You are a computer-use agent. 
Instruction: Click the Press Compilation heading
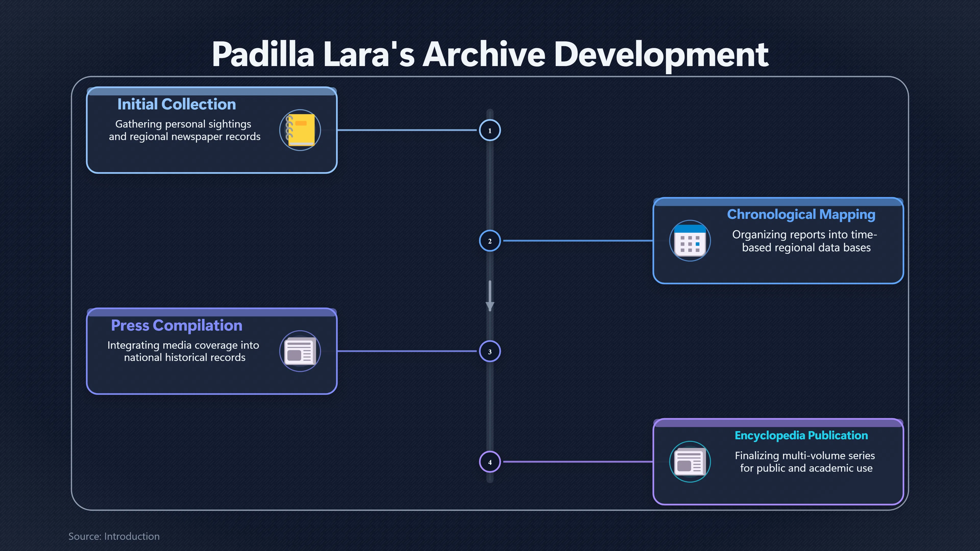tap(177, 325)
